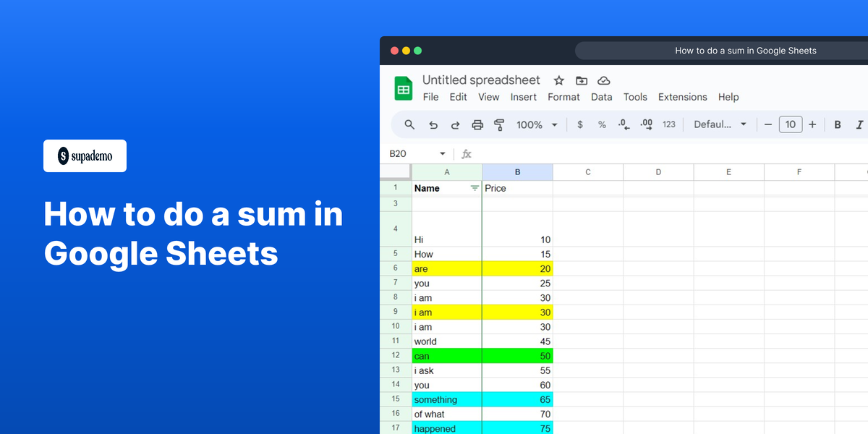Viewport: 868px width, 434px height.
Task: Open the filter on the Name column
Action: click(x=475, y=187)
